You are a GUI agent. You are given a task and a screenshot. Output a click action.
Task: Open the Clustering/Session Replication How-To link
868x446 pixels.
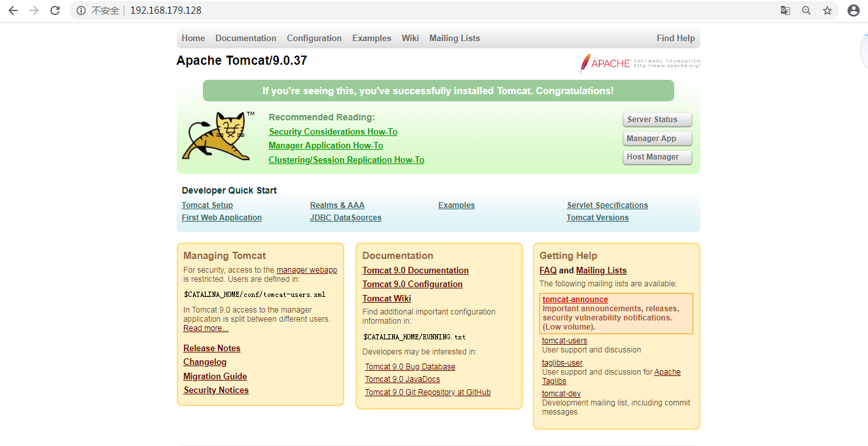tap(346, 160)
